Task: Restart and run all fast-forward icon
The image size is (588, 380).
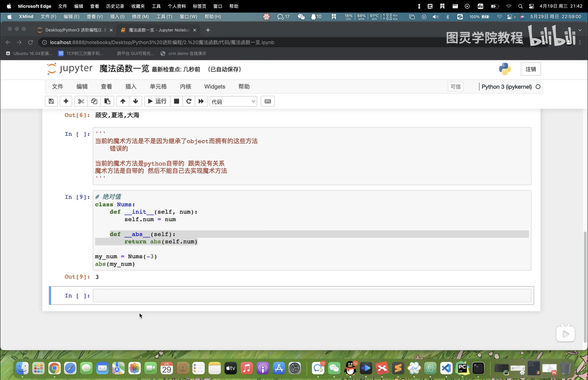Action: [201, 101]
